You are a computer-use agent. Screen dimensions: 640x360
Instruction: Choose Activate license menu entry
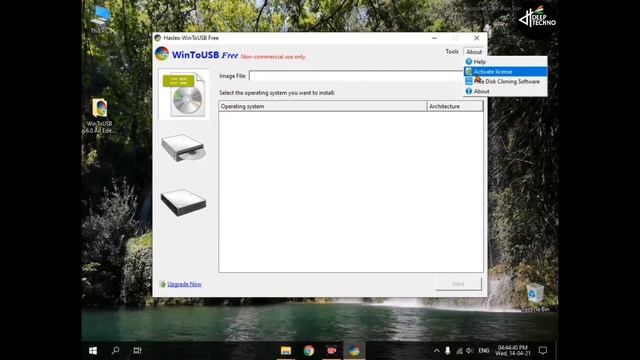pyautogui.click(x=505, y=71)
